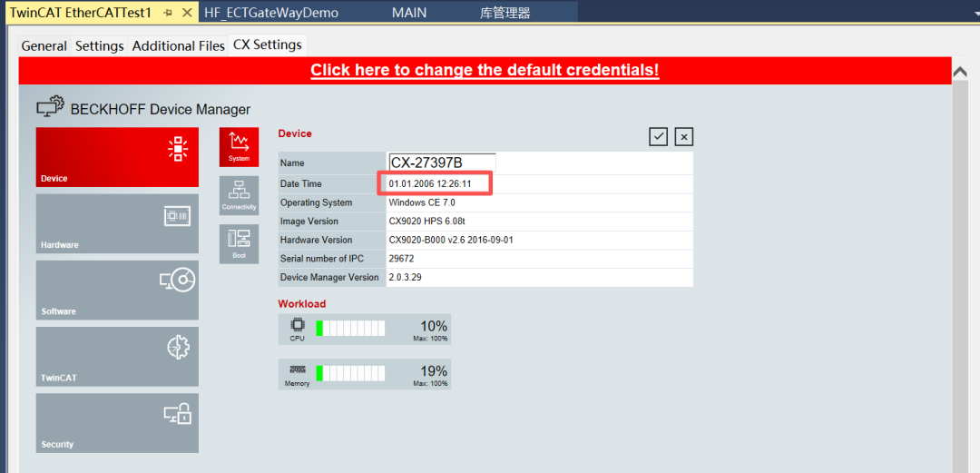Edit the device Name field CX-27397B

coord(442,163)
